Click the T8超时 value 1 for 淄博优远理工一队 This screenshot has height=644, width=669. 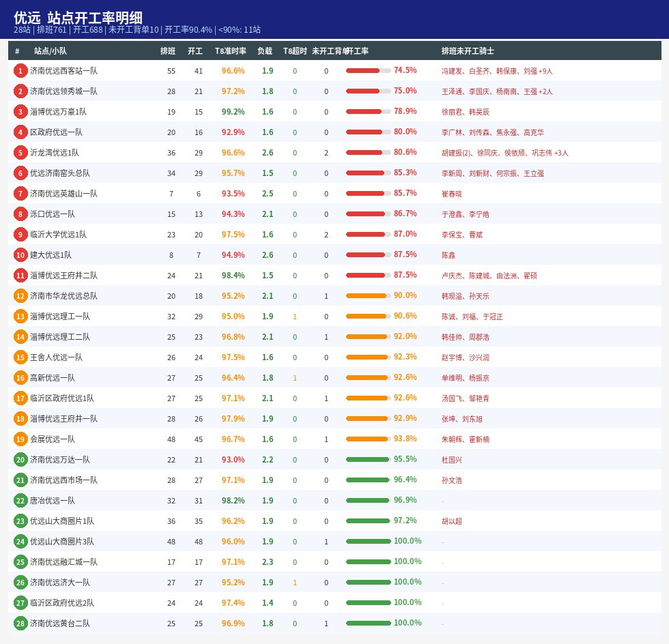(x=295, y=317)
